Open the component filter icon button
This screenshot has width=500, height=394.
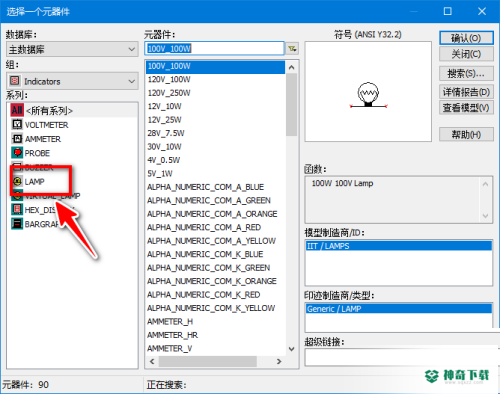[292, 49]
